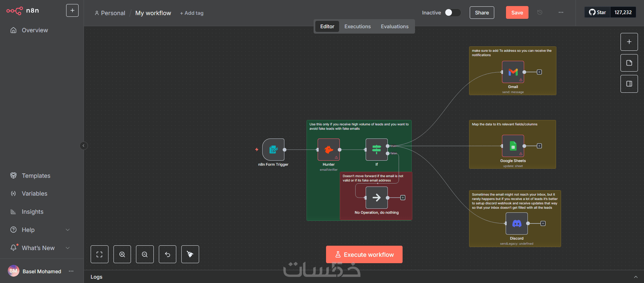
Task: Select the If node
Action: [x=377, y=150]
